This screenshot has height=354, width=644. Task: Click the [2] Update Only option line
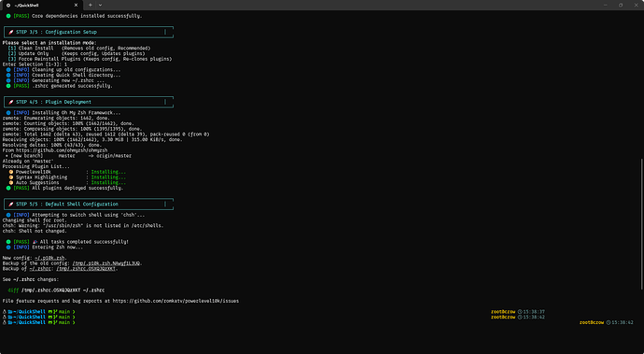[77, 53]
